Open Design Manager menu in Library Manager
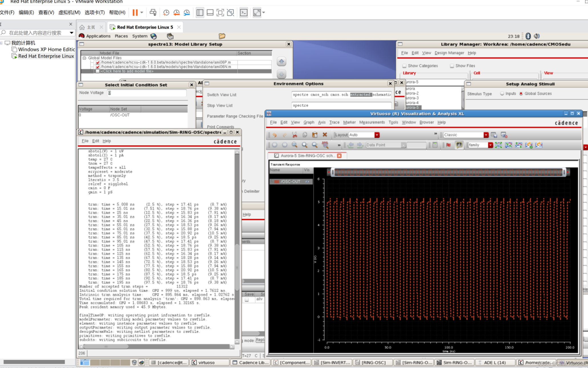Viewport: 588px width, 368px height. point(449,53)
